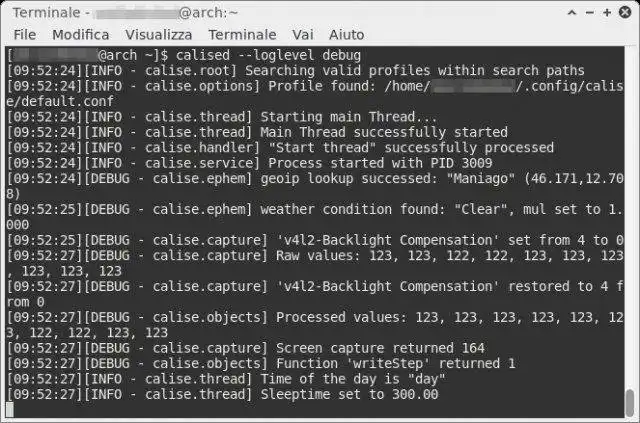Open the File menu

24,34
